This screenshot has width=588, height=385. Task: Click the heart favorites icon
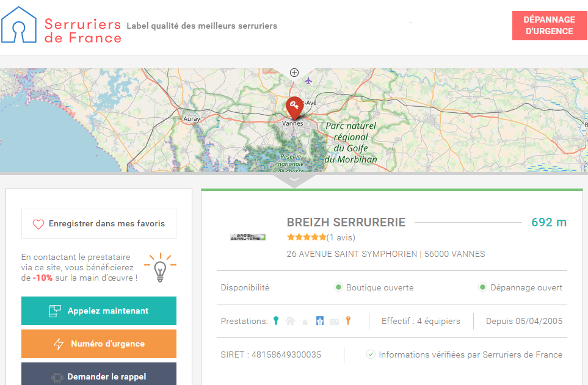point(38,224)
